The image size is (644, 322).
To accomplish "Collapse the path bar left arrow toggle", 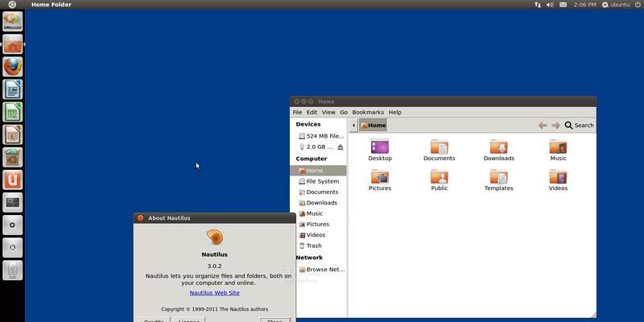I will [353, 126].
